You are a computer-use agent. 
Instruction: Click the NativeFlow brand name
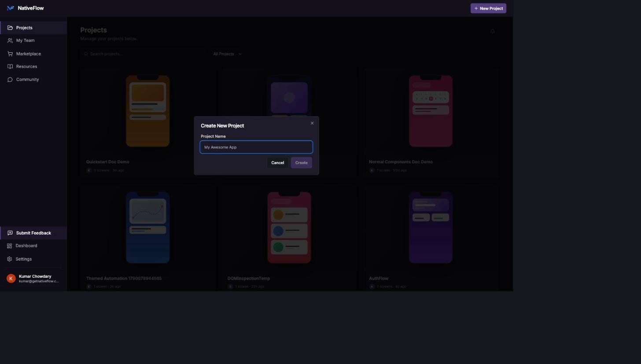(31, 8)
